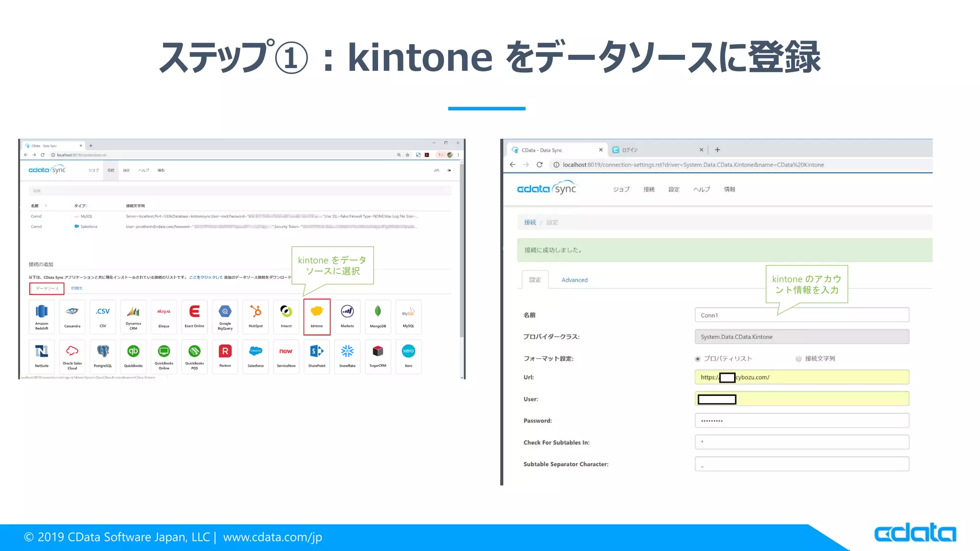Choose the Oracle Sales Cloud connector
The image size is (980, 551).
(72, 357)
